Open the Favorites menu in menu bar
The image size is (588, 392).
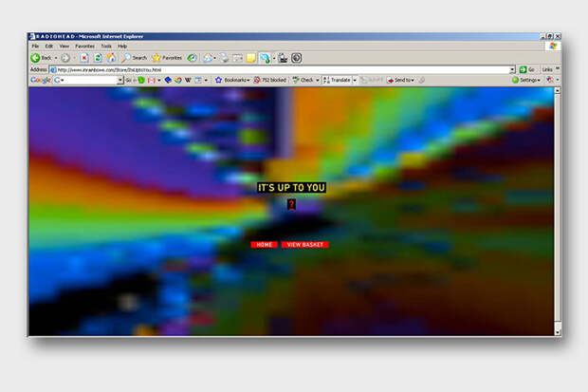[85, 46]
